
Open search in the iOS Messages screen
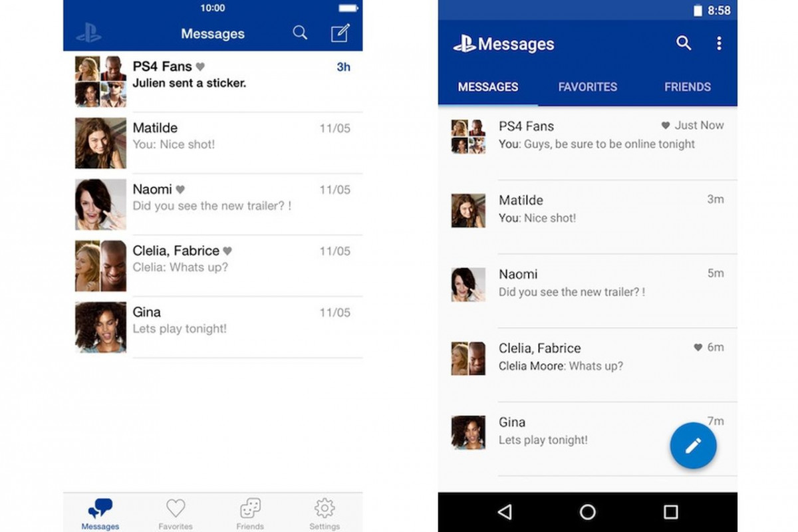coord(299,32)
